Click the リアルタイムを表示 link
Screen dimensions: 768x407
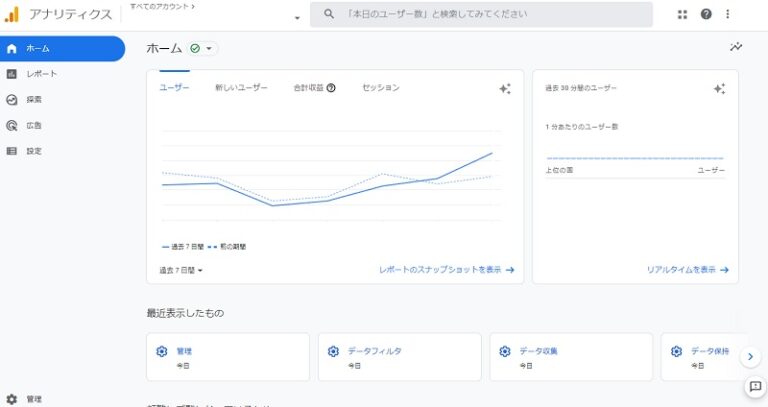point(687,270)
